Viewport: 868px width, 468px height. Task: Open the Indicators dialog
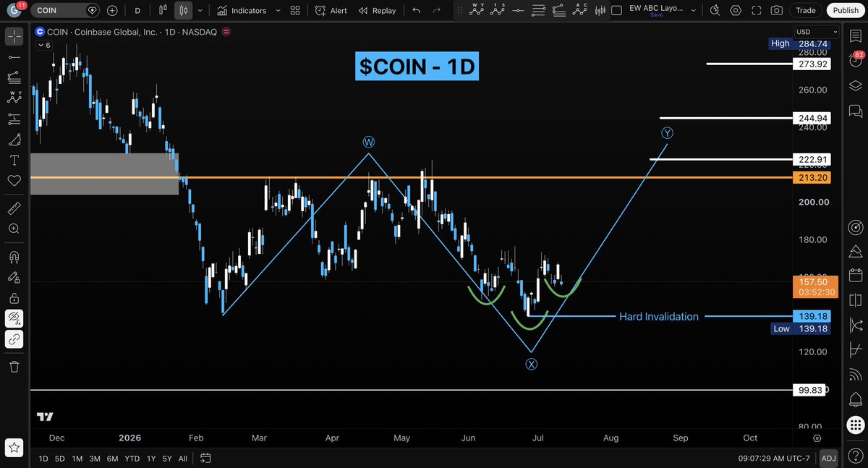(242, 10)
